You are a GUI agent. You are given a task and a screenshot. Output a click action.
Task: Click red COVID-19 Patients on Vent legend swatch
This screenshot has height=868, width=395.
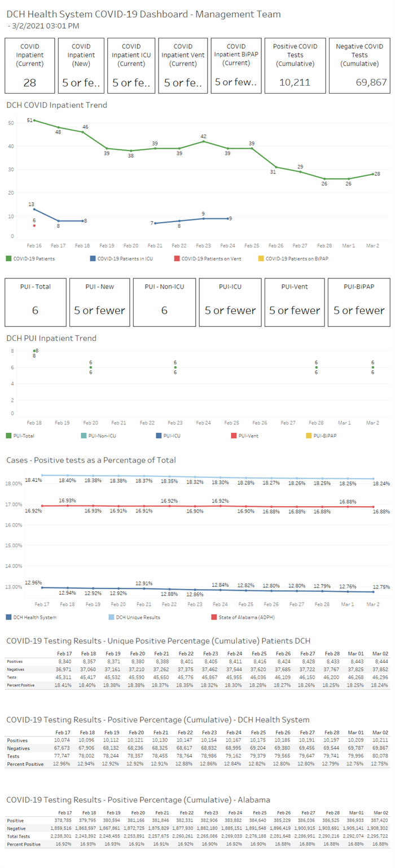[177, 259]
